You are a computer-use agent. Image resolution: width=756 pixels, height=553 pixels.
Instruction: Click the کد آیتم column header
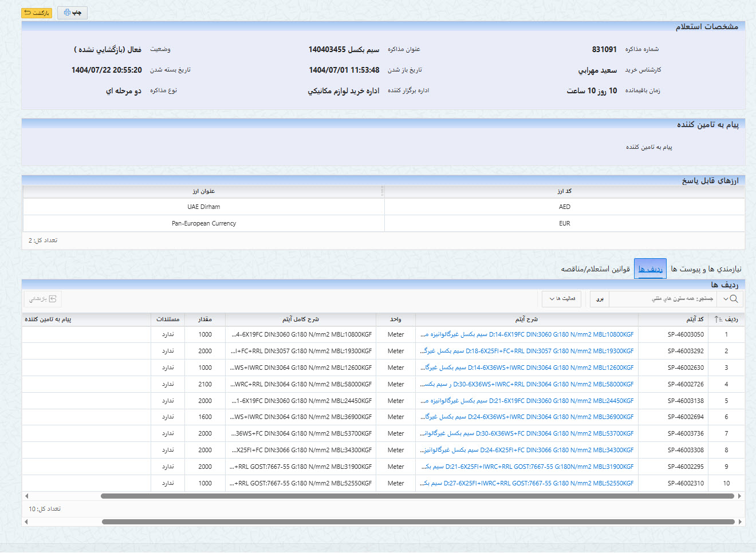pyautogui.click(x=695, y=319)
